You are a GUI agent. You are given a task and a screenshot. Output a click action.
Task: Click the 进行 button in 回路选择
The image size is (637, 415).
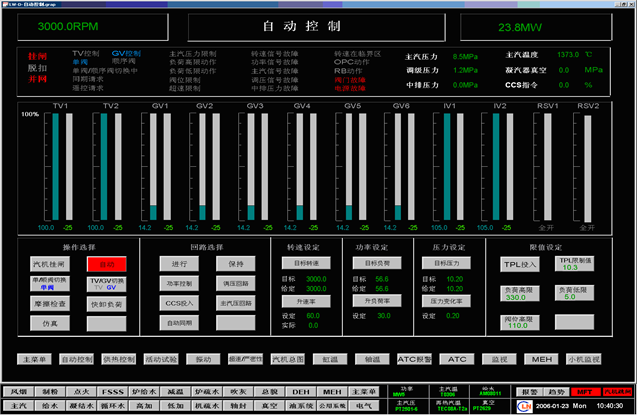coord(179,264)
